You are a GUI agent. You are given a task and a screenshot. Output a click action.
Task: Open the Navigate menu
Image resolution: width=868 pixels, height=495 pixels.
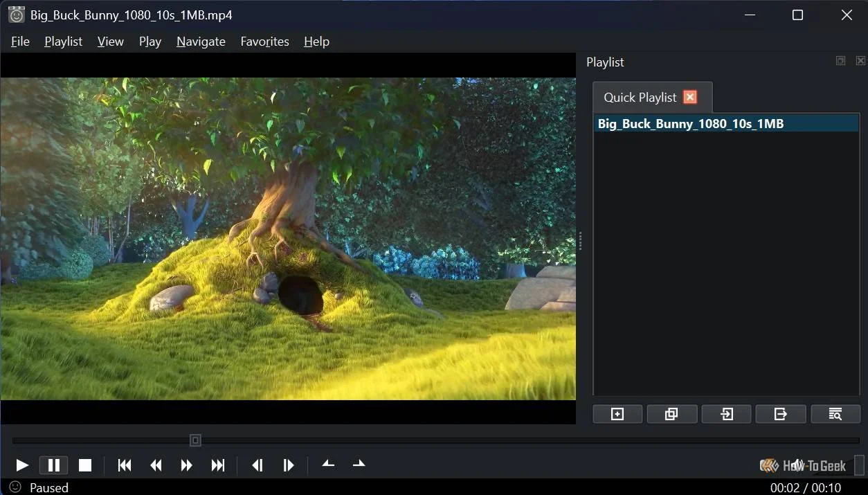[201, 42]
